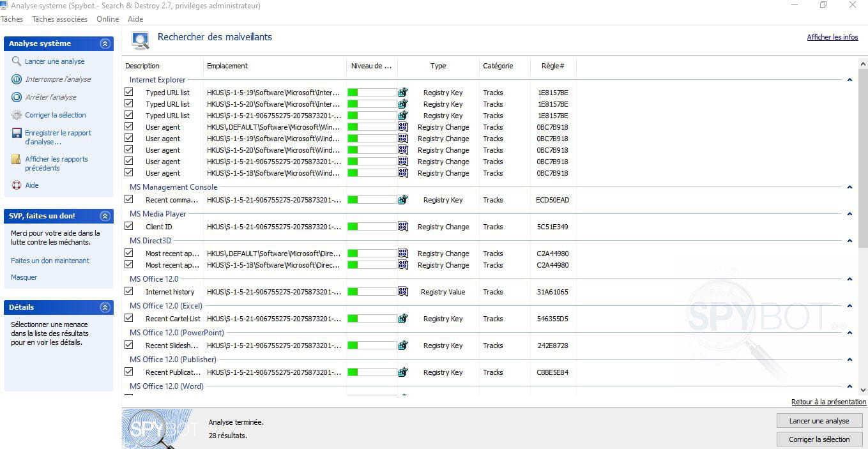This screenshot has height=449, width=868.
Task: Click the results list vertical scrollbar thumb
Action: (863, 158)
